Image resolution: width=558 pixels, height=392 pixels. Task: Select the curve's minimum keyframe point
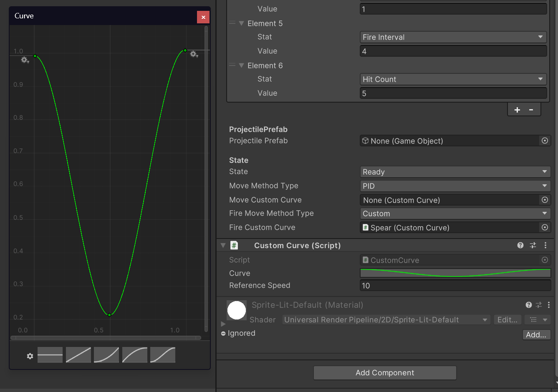(x=110, y=315)
